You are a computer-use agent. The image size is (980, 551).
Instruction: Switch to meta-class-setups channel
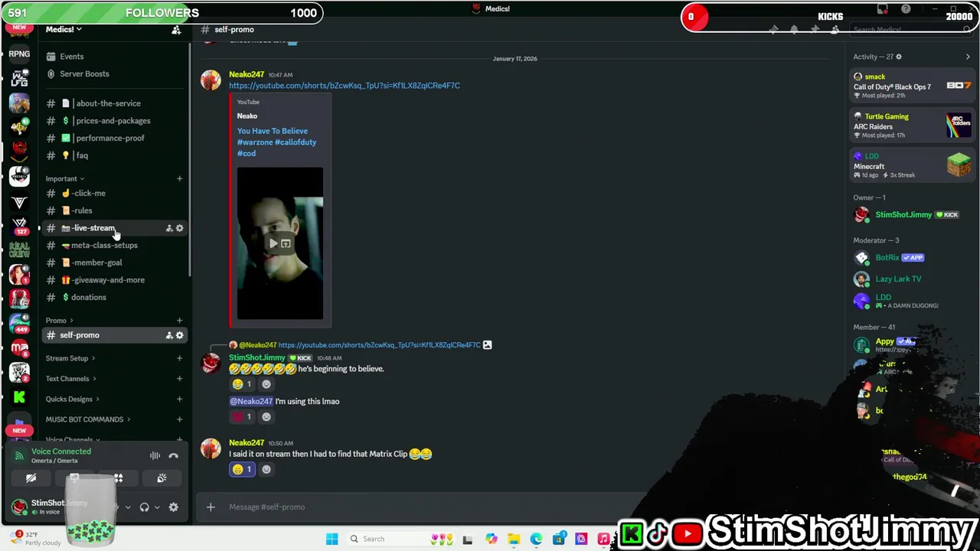coord(115,246)
